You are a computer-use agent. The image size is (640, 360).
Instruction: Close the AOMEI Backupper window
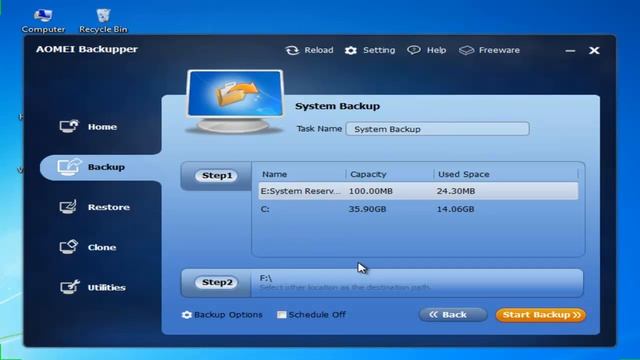594,50
